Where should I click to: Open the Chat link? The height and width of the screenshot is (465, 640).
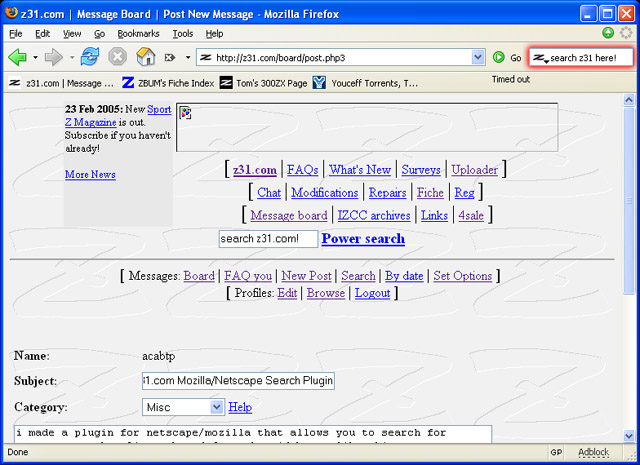269,192
